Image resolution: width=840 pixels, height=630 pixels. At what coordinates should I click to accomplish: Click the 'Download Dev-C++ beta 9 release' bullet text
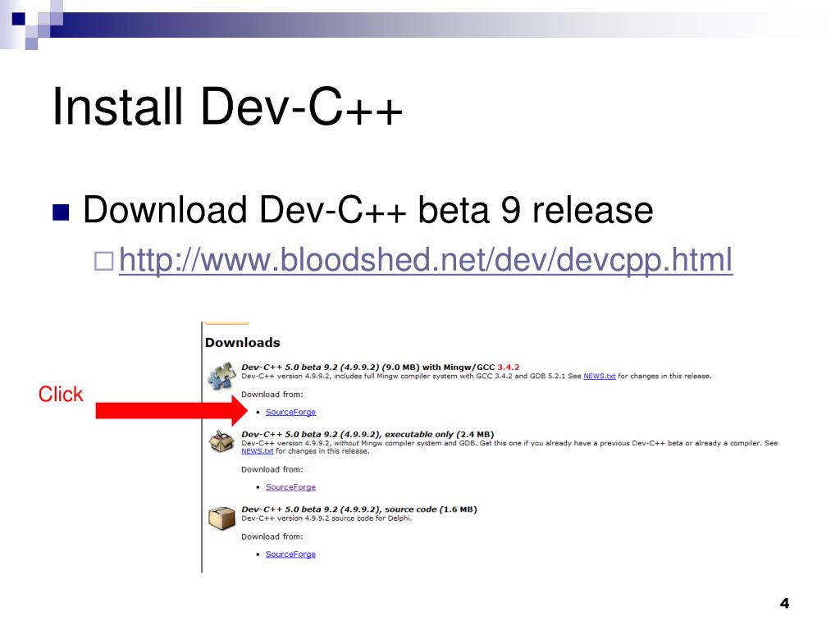(x=367, y=210)
